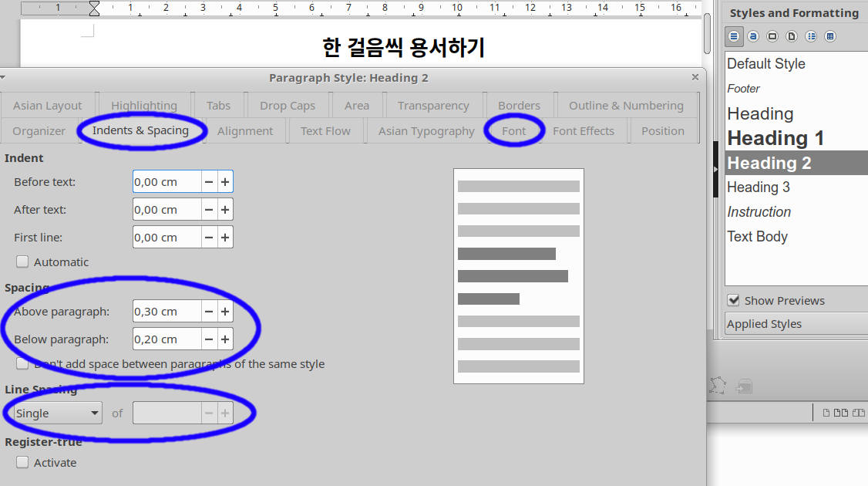Open the Font Effects tab
Viewport: 868px width, 486px height.
point(584,131)
